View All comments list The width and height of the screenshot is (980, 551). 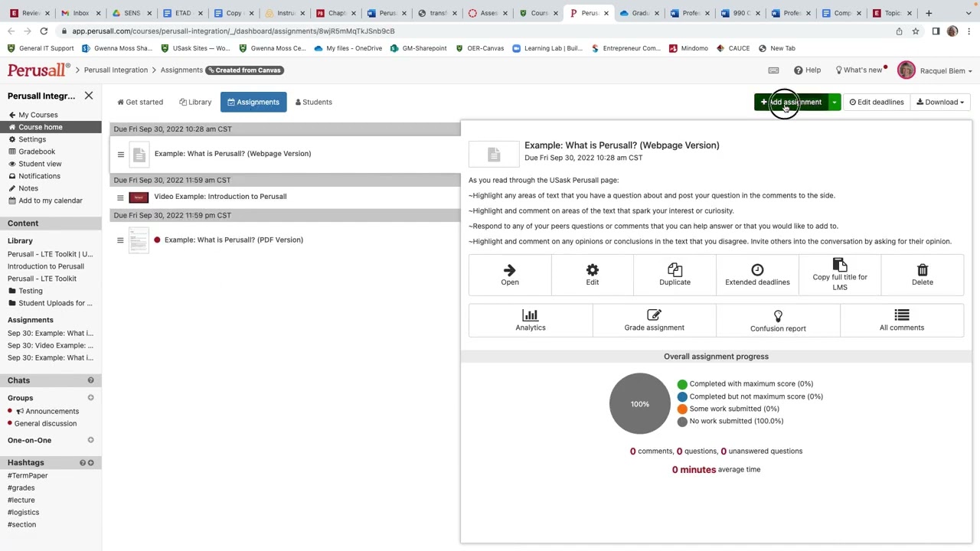tap(902, 320)
